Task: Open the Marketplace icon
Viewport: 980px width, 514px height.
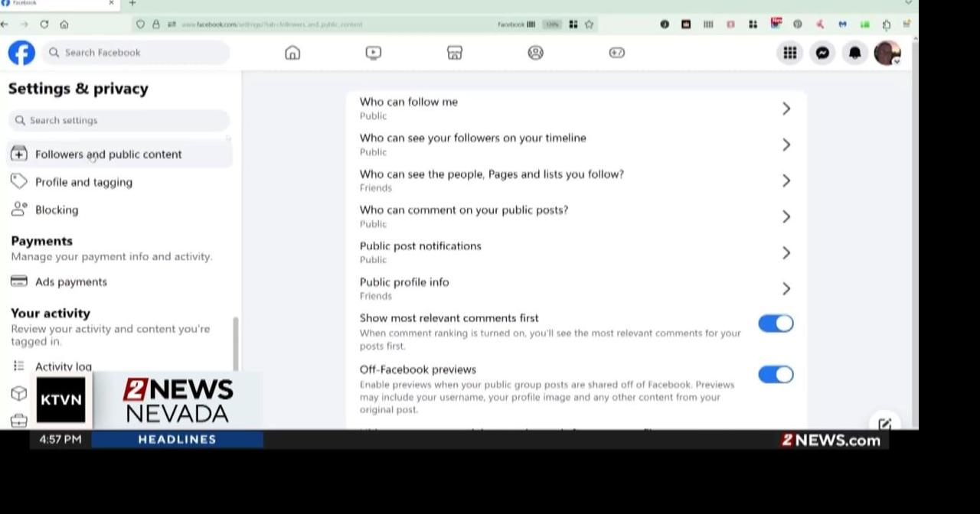Action: tap(455, 53)
